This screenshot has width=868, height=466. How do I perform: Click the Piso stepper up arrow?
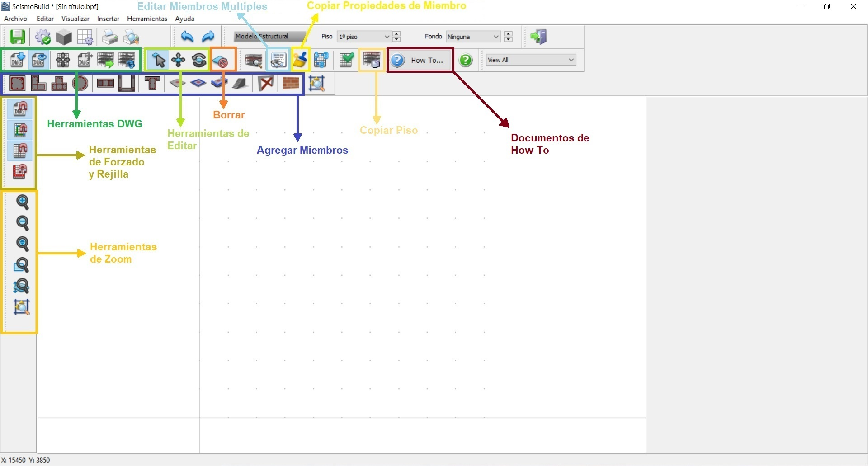coord(396,34)
